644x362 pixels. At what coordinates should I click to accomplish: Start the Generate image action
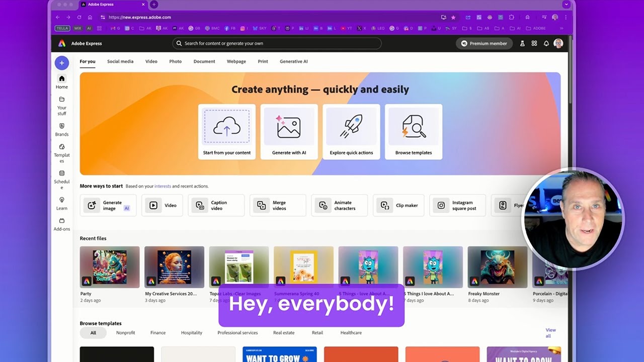pos(108,205)
